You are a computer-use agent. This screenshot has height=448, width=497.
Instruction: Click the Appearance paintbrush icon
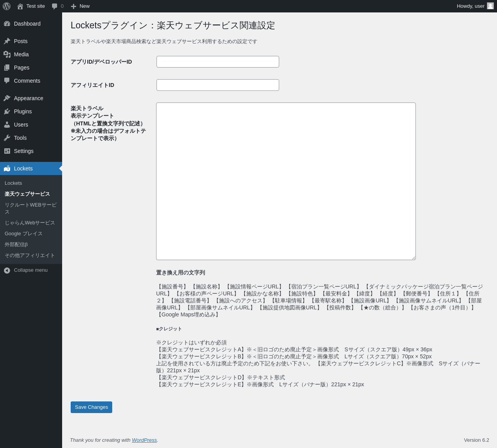click(x=7, y=98)
